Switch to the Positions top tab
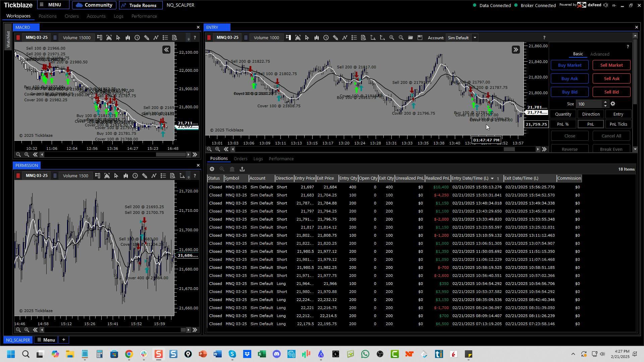The image size is (644, 362). pyautogui.click(x=47, y=16)
